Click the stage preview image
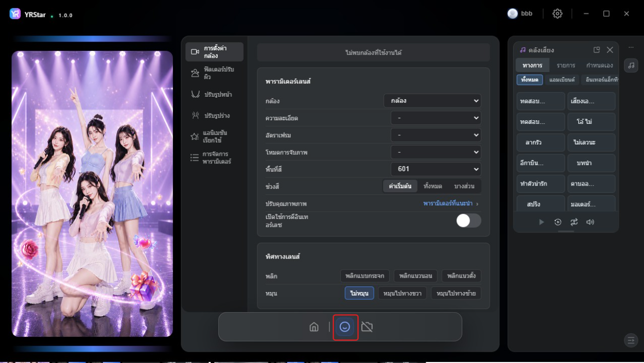Image resolution: width=644 pixels, height=363 pixels. coord(92,194)
